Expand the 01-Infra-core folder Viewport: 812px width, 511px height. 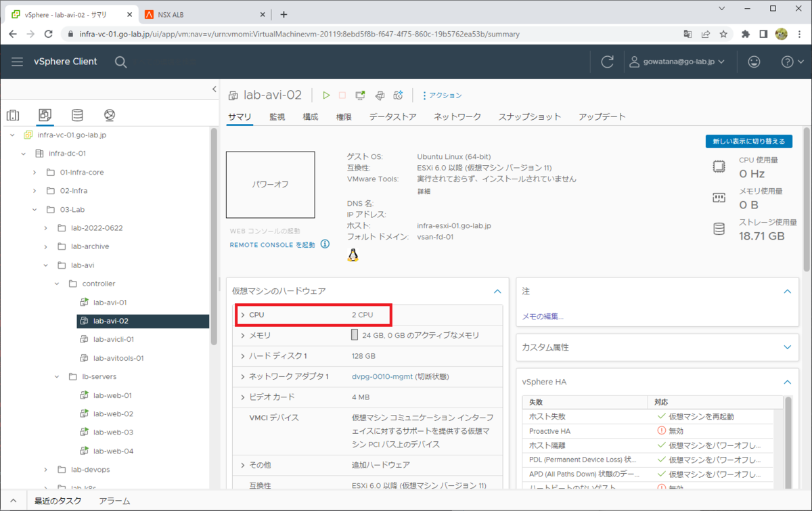click(35, 172)
